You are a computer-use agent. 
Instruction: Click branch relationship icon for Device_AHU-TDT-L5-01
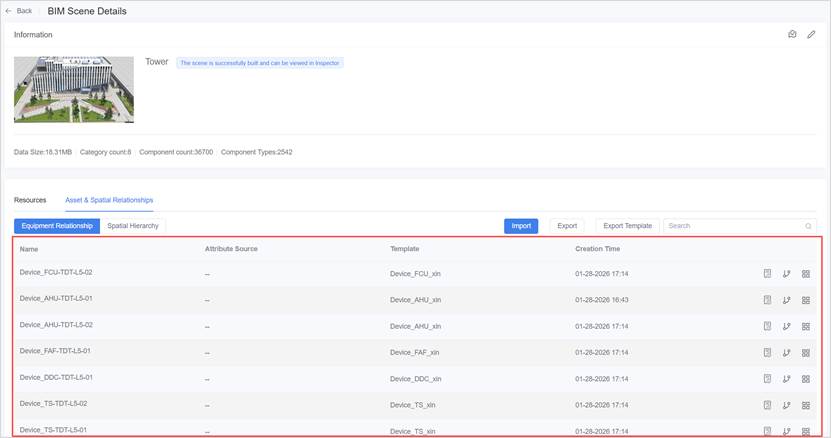click(x=786, y=299)
